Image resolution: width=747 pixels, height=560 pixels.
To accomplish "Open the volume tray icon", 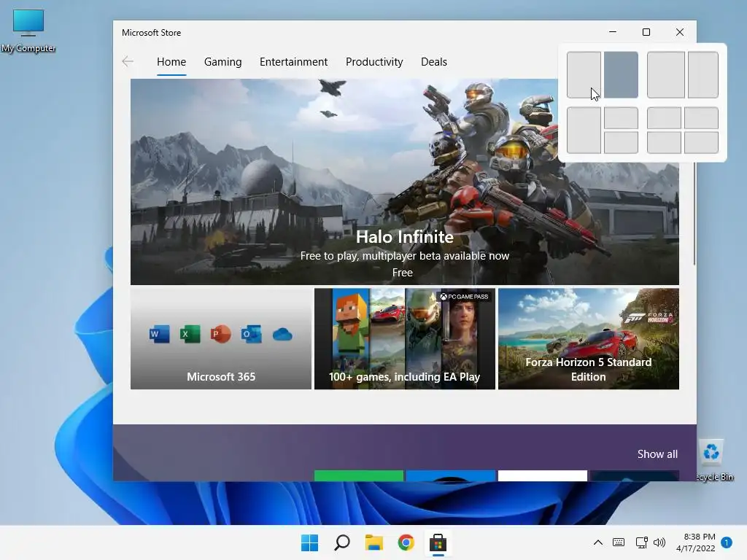I will coord(659,542).
